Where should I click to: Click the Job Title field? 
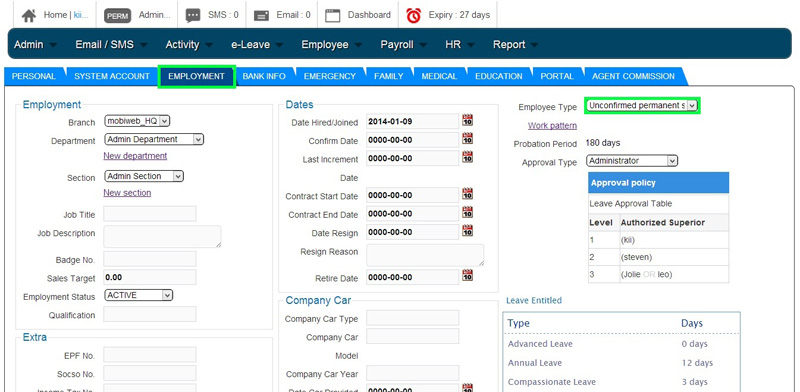tap(149, 213)
